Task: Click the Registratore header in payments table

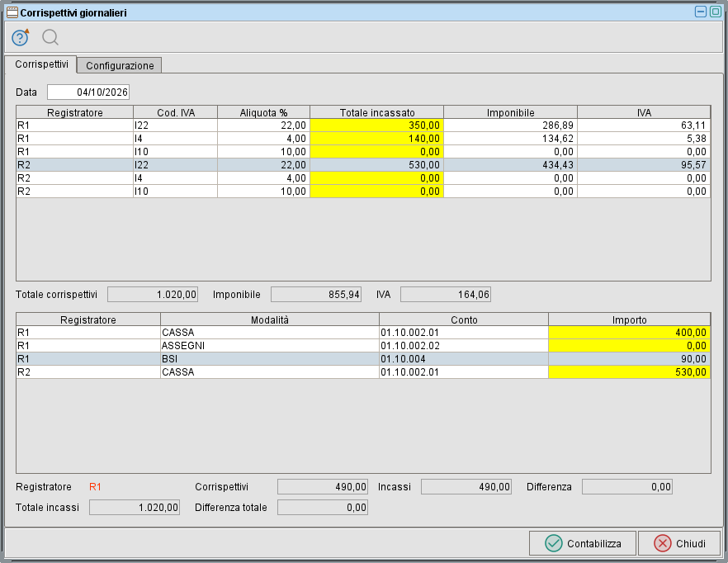Action: pyautogui.click(x=88, y=319)
